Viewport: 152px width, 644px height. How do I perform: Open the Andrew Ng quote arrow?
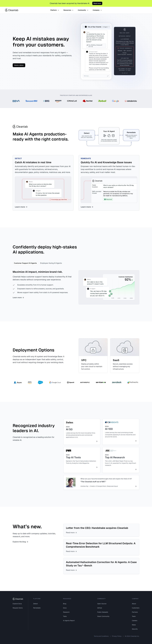coord(136,486)
